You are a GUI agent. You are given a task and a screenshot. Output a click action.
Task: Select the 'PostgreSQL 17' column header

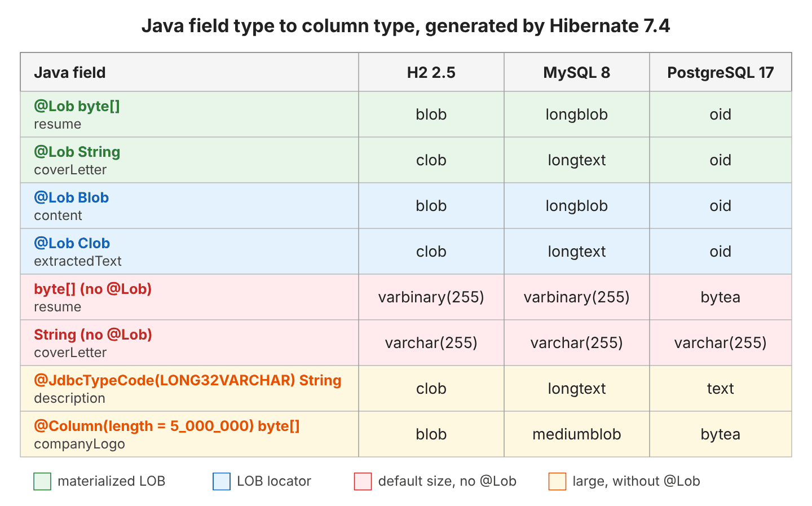click(x=721, y=73)
